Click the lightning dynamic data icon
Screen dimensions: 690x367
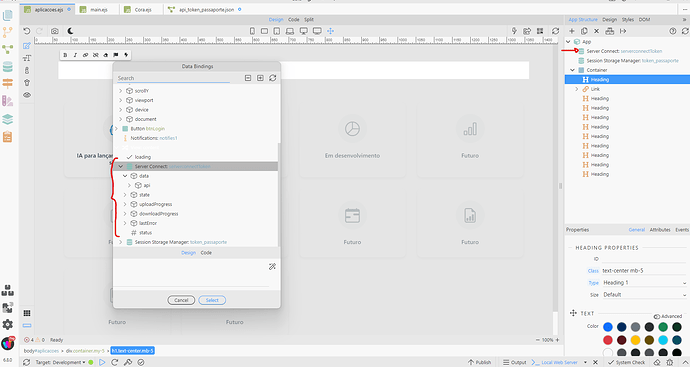[126, 55]
